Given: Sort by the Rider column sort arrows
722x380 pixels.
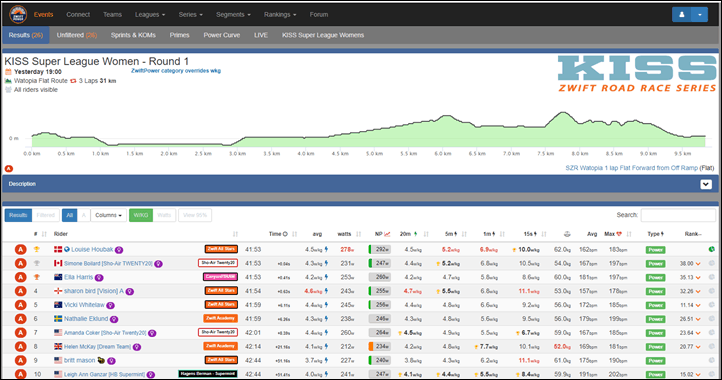Looking at the screenshot, I should (x=235, y=234).
